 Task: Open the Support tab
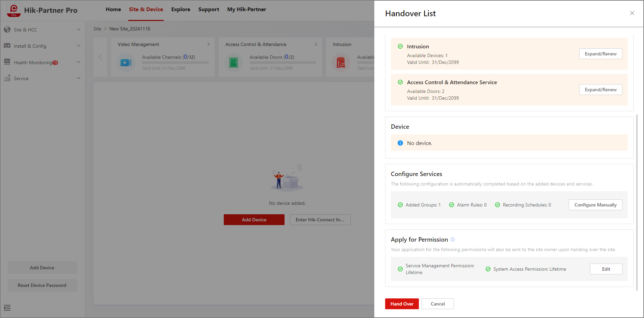[x=209, y=9]
